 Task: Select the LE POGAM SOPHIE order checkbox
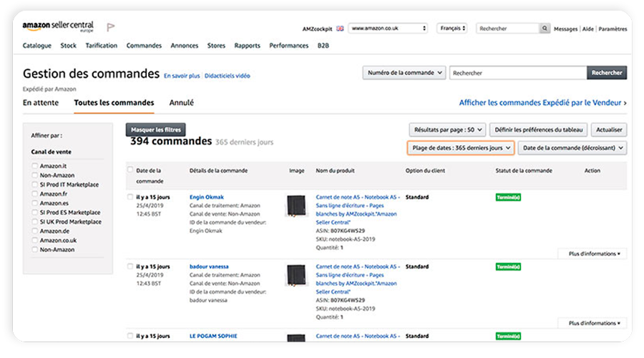[x=130, y=336]
